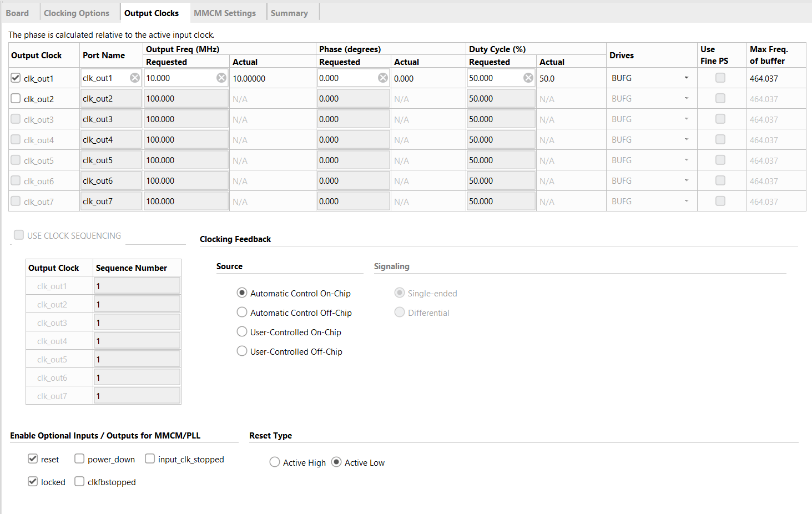The image size is (812, 514).
Task: Enable the clk_out2 output clock
Action: 16,98
